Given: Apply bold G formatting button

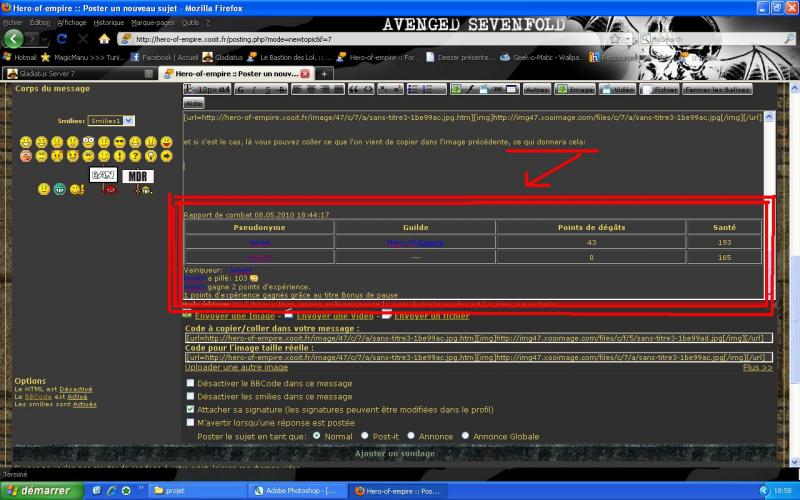Looking at the screenshot, I should coord(241,89).
